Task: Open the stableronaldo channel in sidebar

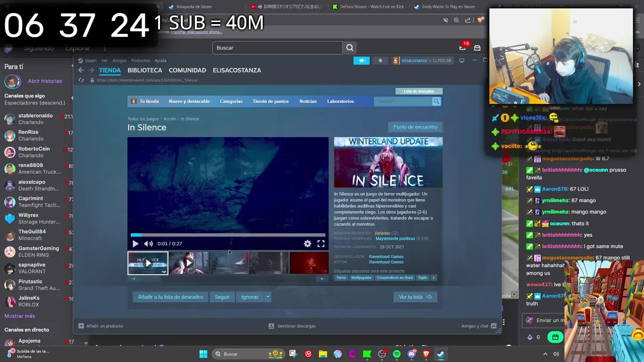Action: coord(38,119)
